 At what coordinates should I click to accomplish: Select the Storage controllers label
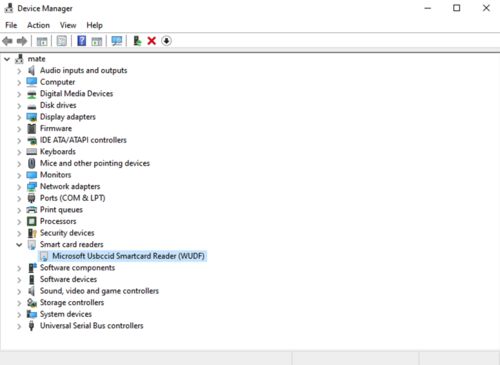tap(72, 302)
